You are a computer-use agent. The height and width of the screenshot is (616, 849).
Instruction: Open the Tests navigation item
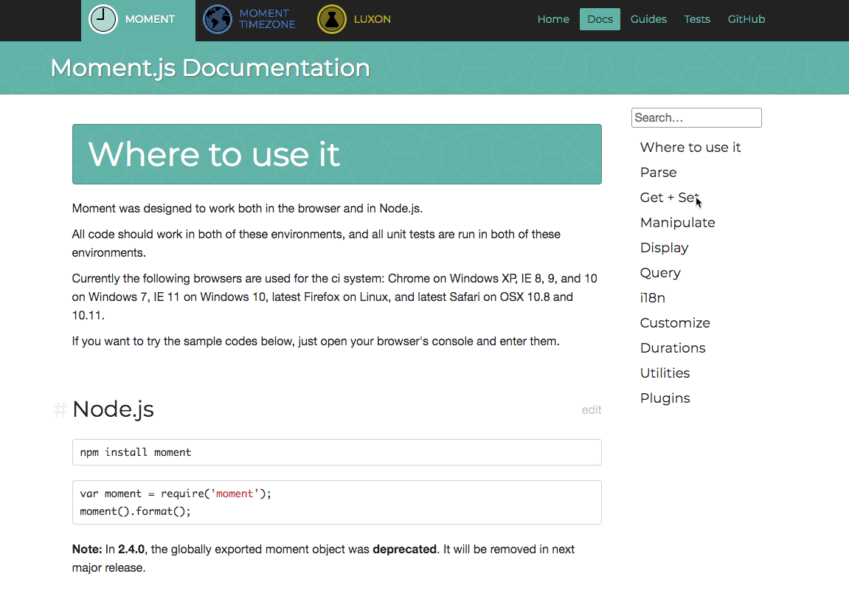pyautogui.click(x=696, y=19)
